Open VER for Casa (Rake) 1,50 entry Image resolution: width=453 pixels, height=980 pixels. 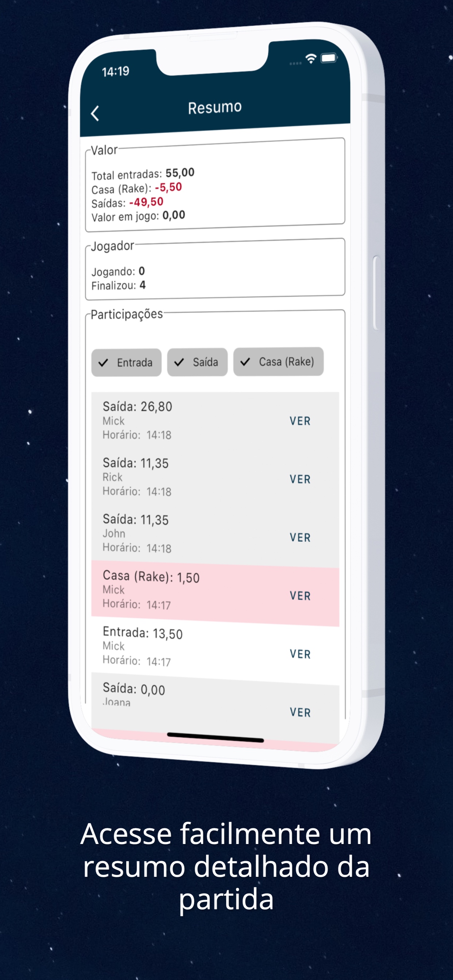click(x=300, y=596)
